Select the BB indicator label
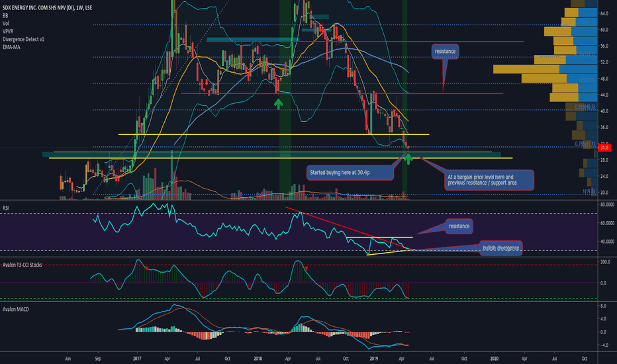The image size is (617, 364). [x=5, y=16]
